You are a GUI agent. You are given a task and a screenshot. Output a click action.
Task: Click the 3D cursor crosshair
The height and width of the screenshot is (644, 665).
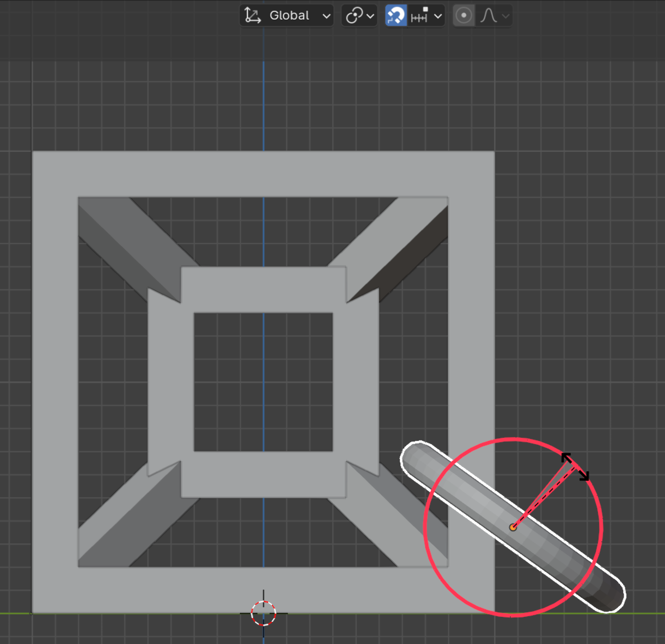click(x=263, y=614)
